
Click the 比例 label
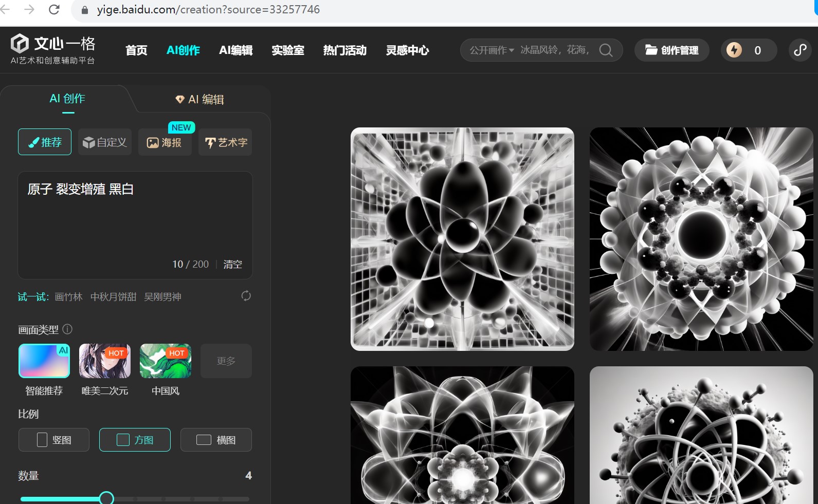[28, 414]
